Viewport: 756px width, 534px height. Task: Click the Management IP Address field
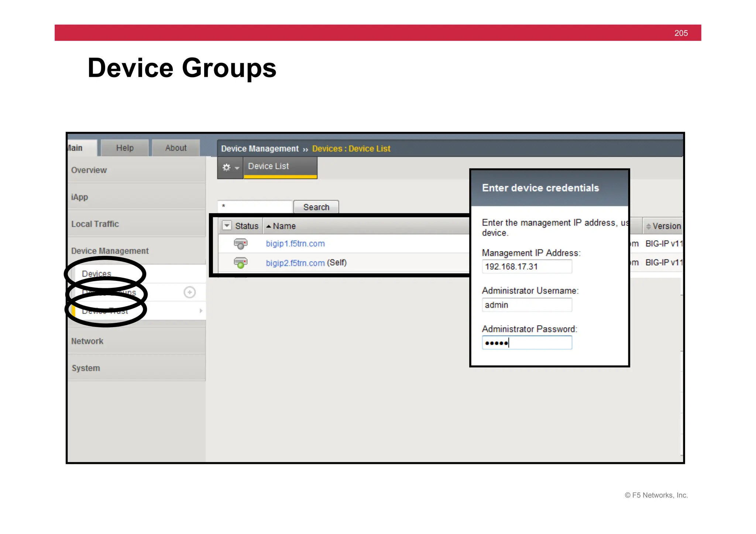pos(527,266)
